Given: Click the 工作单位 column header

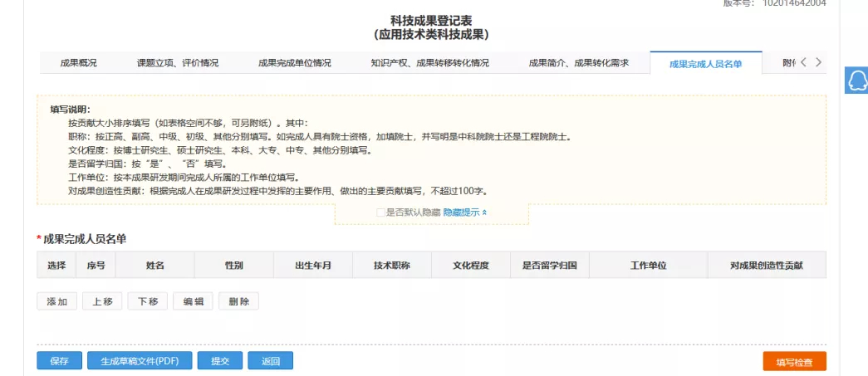Looking at the screenshot, I should 648,265.
